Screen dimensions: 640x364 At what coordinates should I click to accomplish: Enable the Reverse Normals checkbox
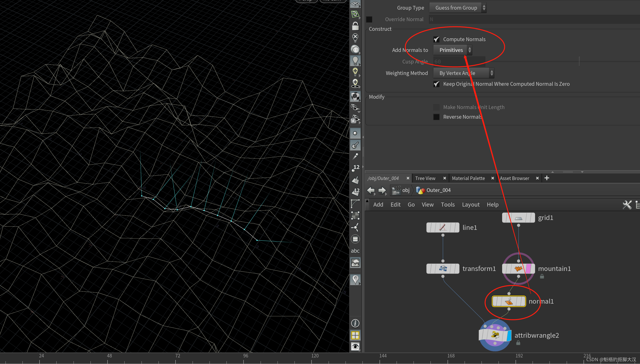click(x=436, y=117)
